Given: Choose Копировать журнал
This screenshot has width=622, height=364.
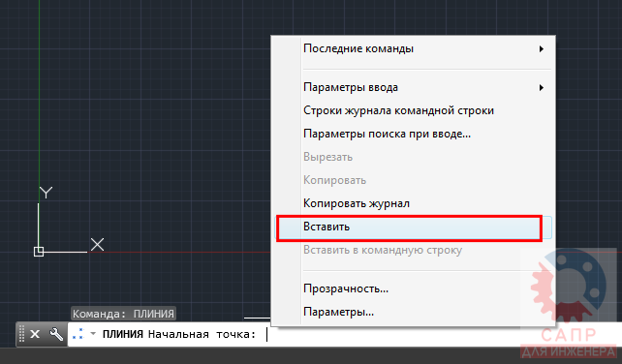Looking at the screenshot, I should click(x=414, y=204).
